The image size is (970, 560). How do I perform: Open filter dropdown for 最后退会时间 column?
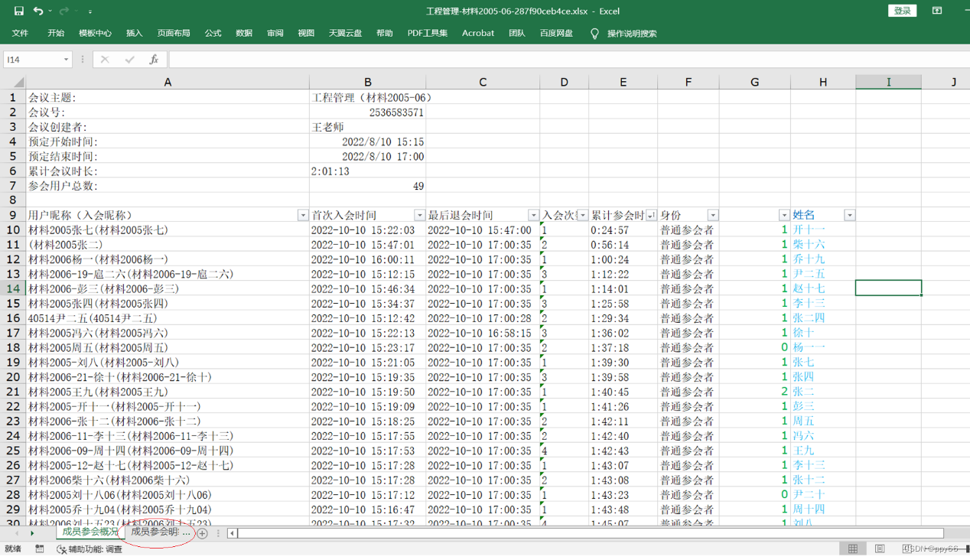(533, 216)
